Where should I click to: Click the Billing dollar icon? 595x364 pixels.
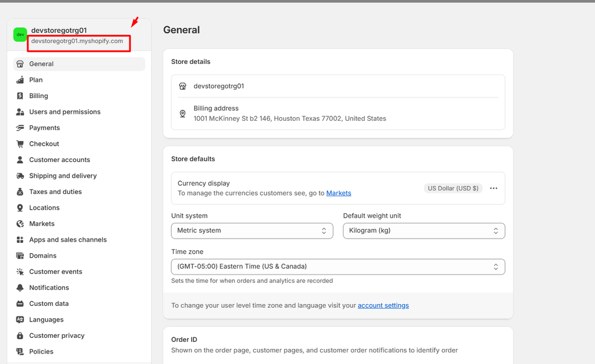pos(20,96)
